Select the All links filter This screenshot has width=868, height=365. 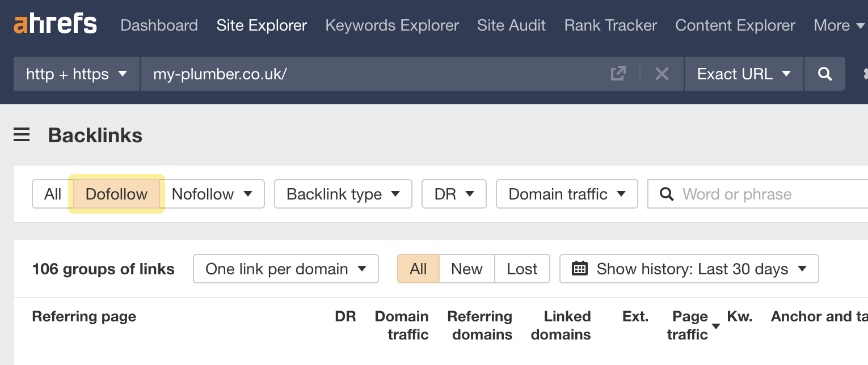[x=52, y=194]
